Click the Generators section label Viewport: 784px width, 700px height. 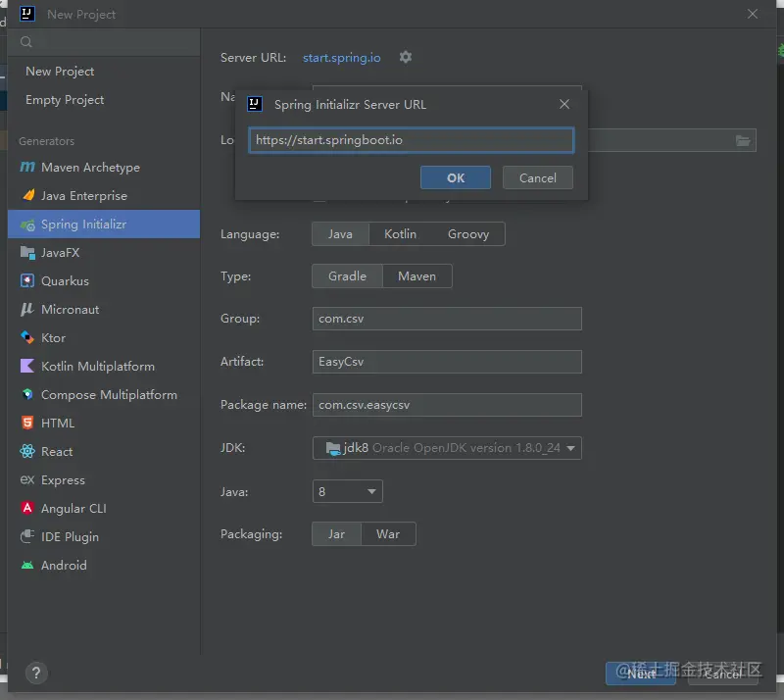[x=46, y=141]
